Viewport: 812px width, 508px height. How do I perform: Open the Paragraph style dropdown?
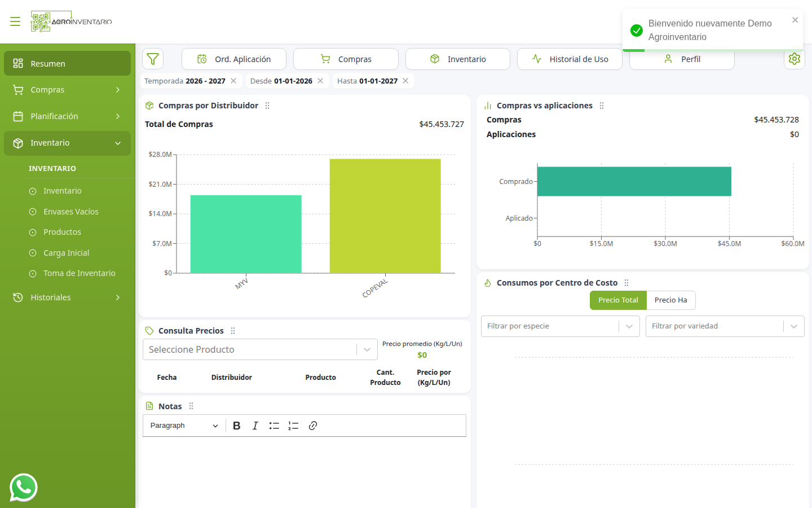click(x=184, y=426)
